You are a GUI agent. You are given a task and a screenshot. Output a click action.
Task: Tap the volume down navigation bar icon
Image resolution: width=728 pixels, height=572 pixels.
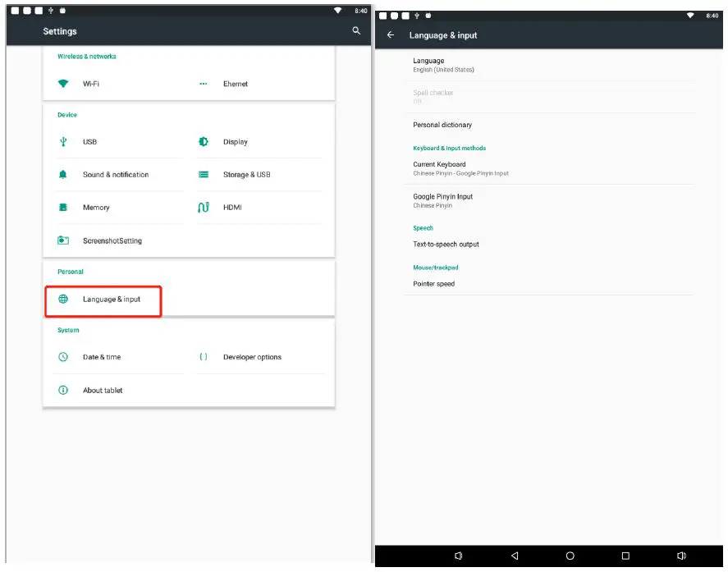pos(459,556)
